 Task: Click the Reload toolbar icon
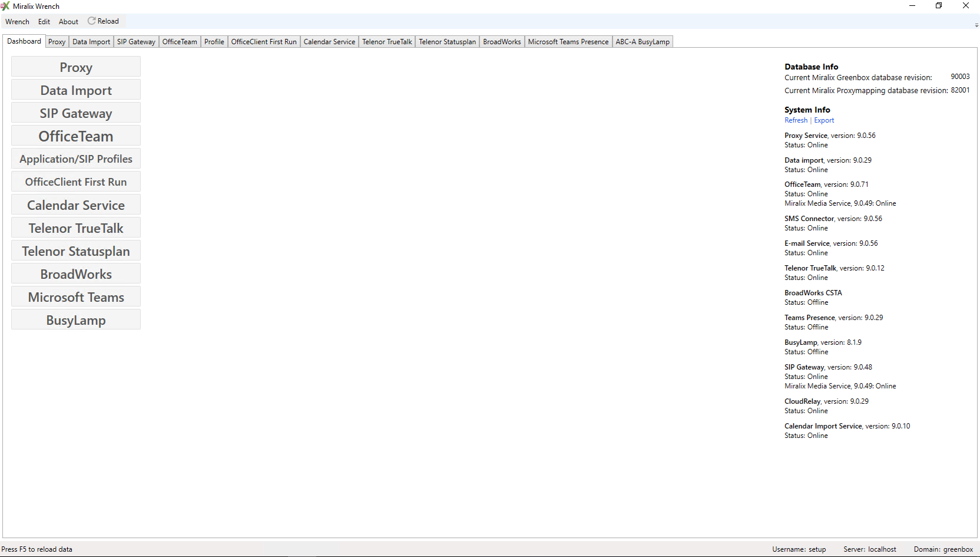pyautogui.click(x=92, y=21)
